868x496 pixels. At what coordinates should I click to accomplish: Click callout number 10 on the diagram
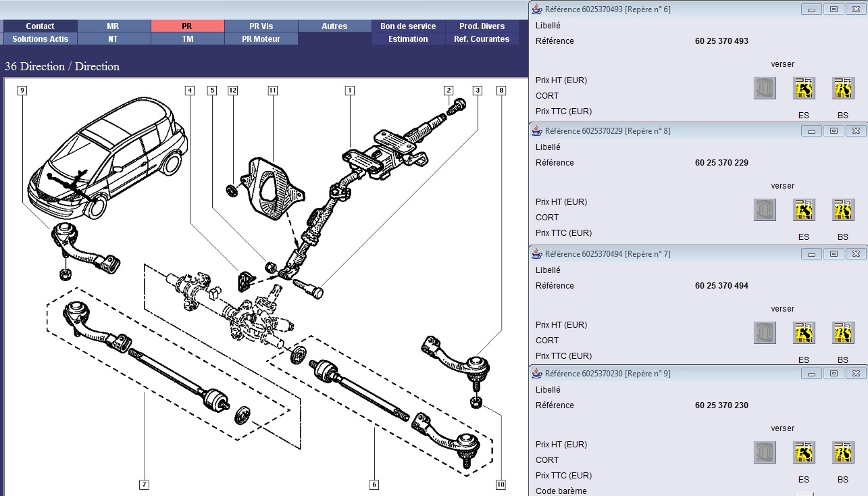point(501,484)
